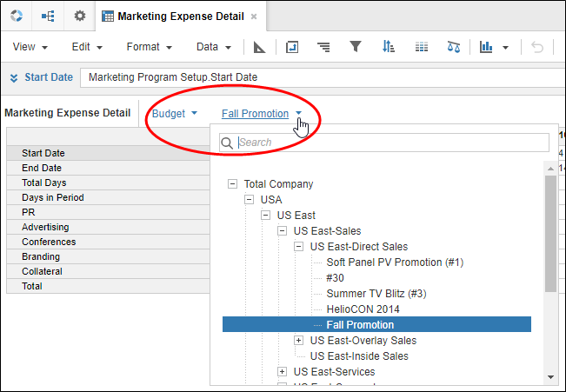Select HelioCON 2014 tree item
This screenshot has width=566, height=392.
point(363,309)
